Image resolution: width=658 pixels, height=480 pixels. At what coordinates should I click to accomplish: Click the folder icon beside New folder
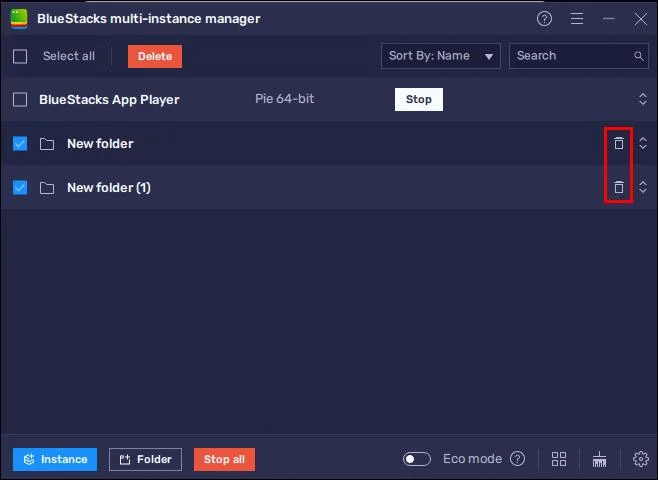(x=47, y=144)
